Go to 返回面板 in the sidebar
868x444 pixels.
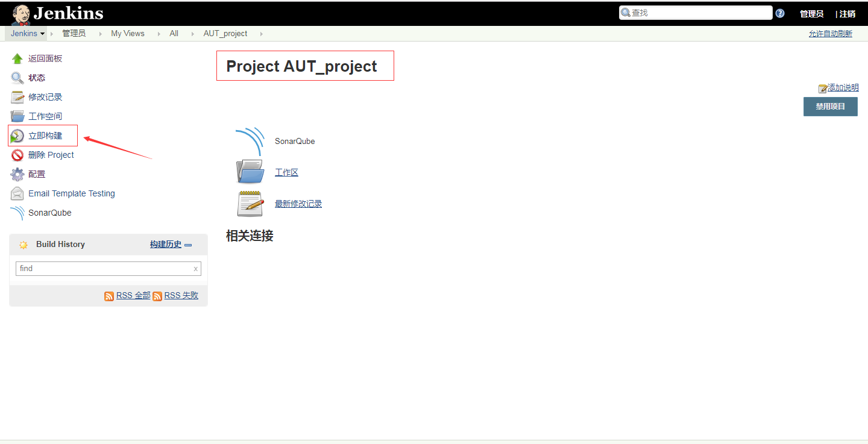(45, 58)
